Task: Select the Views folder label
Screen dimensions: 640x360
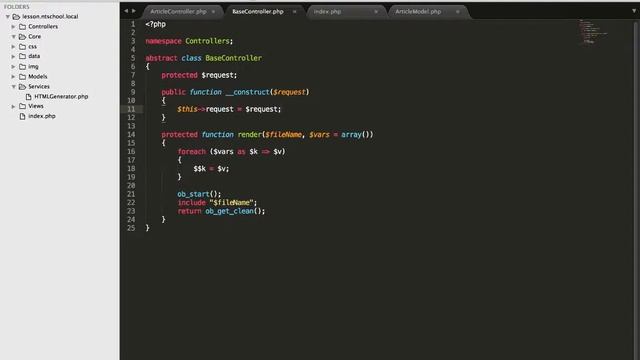Action: [36, 106]
